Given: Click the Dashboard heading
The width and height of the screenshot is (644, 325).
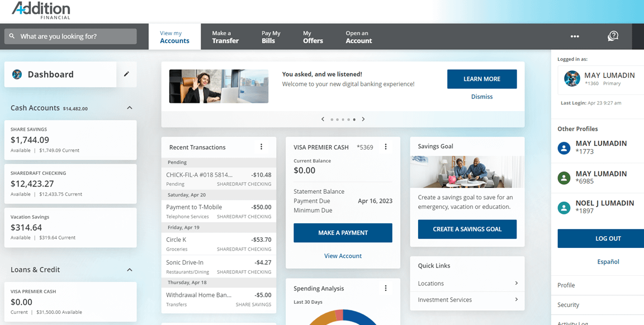Looking at the screenshot, I should (50, 74).
